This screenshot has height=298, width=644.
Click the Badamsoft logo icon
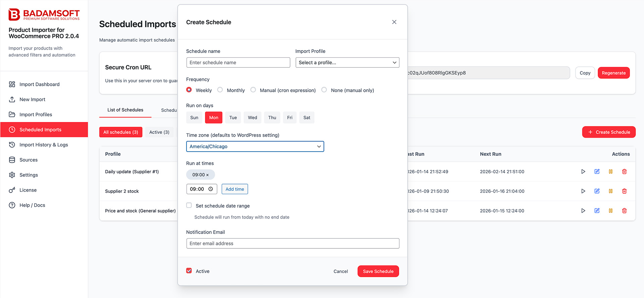tap(14, 14)
